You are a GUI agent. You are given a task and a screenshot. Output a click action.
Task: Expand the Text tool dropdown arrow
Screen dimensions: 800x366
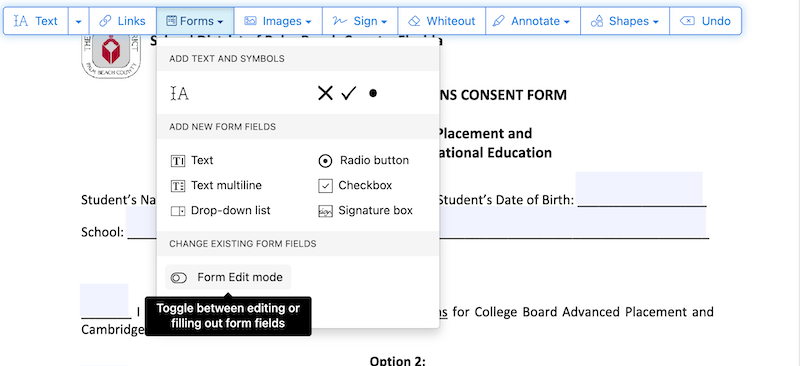[79, 21]
